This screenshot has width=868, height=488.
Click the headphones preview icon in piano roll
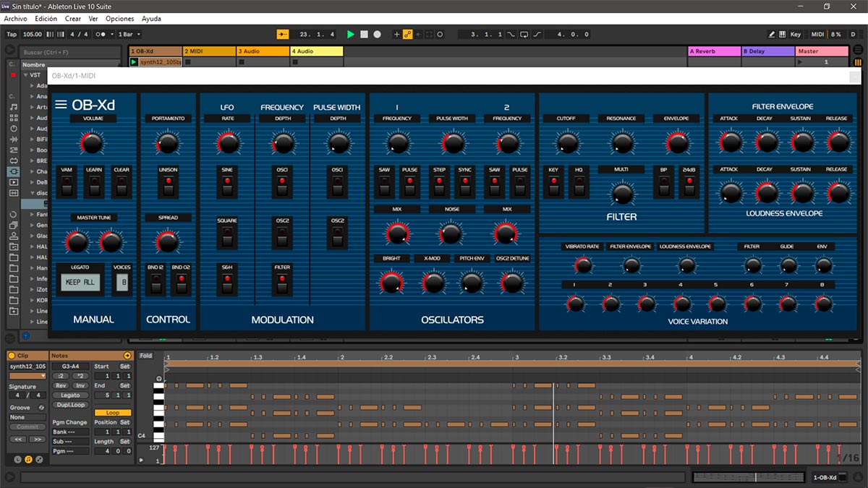pos(159,379)
